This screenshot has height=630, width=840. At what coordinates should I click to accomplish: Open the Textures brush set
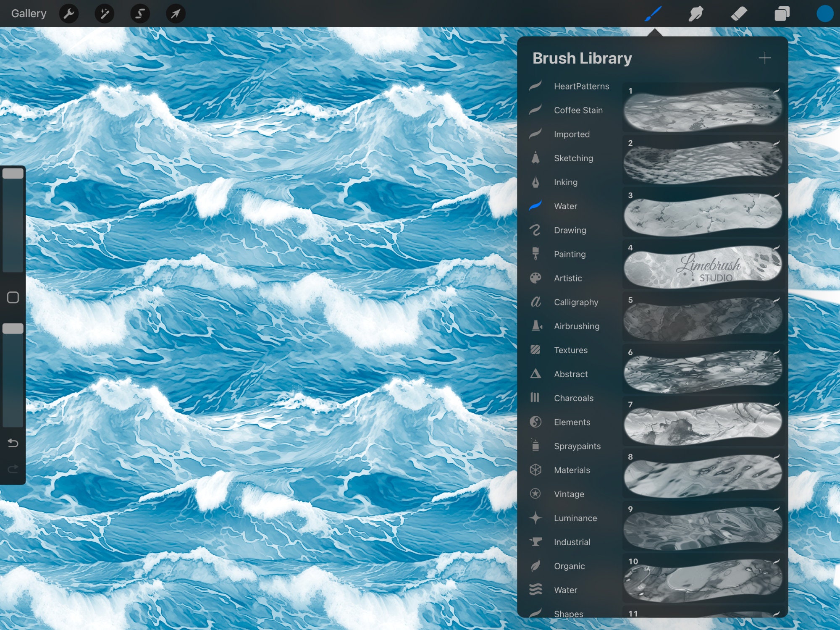pos(570,350)
